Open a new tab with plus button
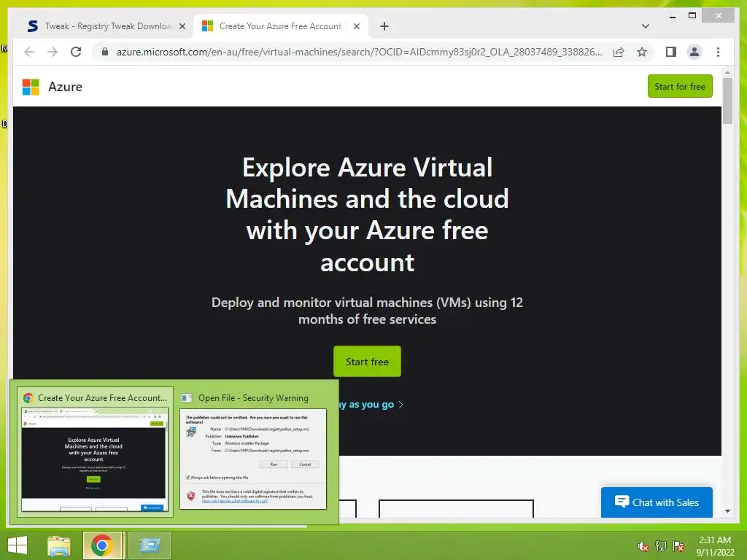 (384, 26)
